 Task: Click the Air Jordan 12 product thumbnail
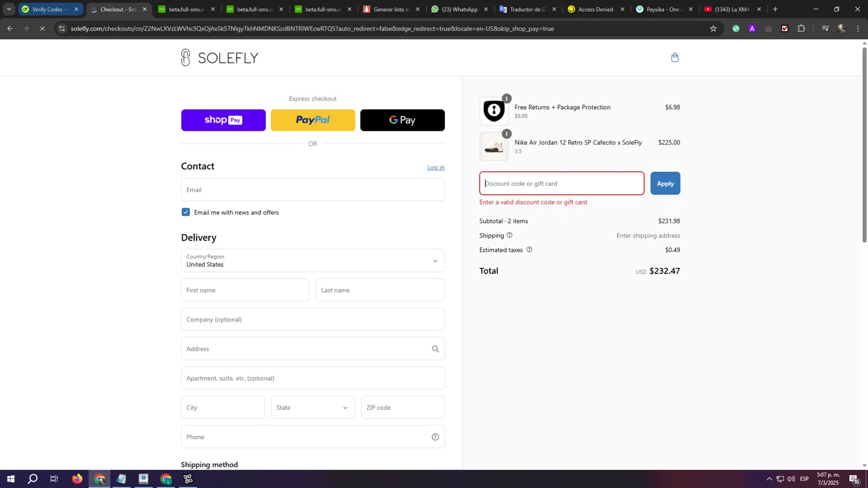coord(494,146)
